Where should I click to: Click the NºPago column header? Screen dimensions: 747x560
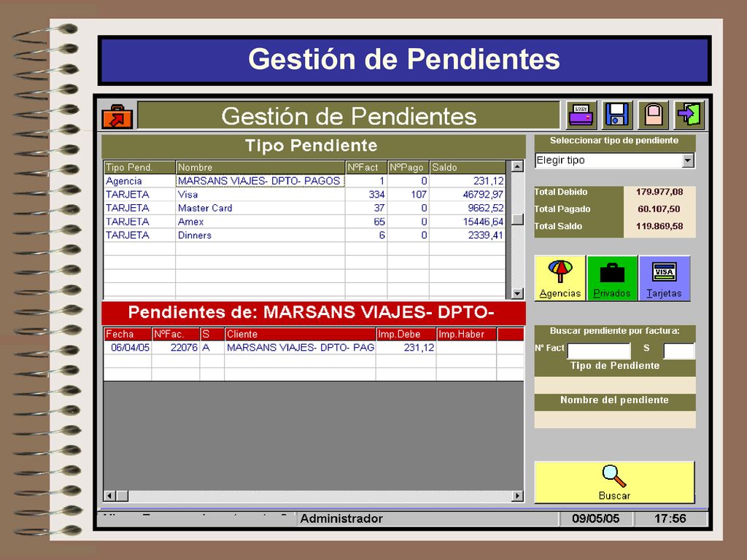[x=409, y=168]
